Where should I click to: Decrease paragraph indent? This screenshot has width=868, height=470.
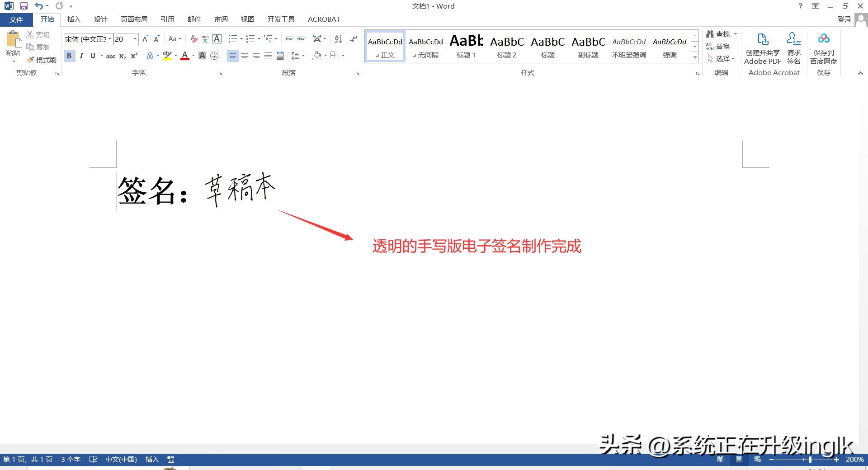pyautogui.click(x=289, y=39)
